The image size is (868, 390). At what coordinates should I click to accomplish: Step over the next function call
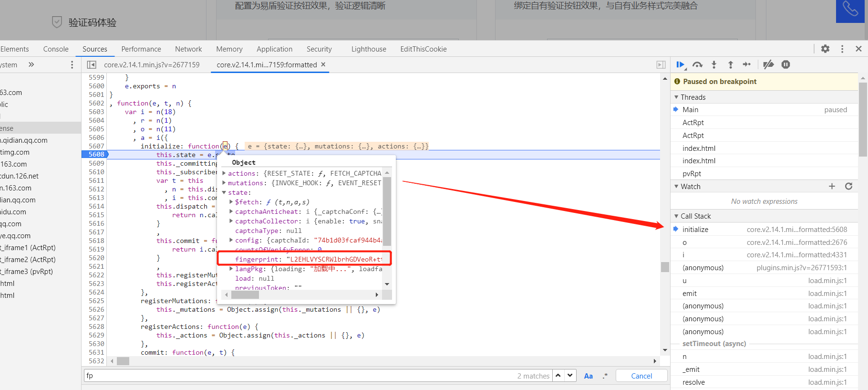point(697,65)
